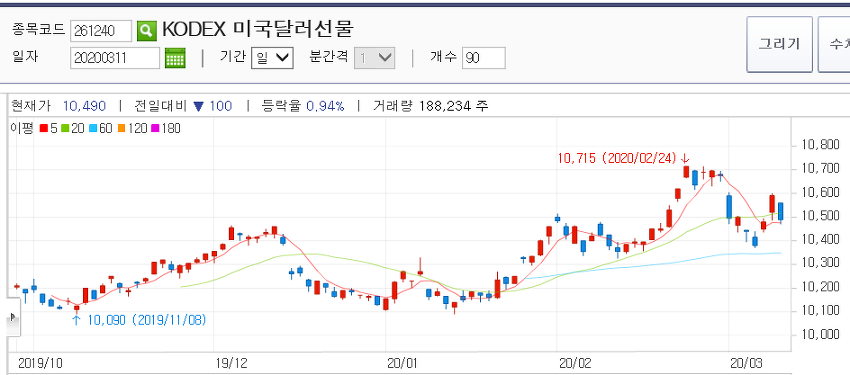
Task: Click the 종목코드 label
Action: pyautogui.click(x=38, y=29)
